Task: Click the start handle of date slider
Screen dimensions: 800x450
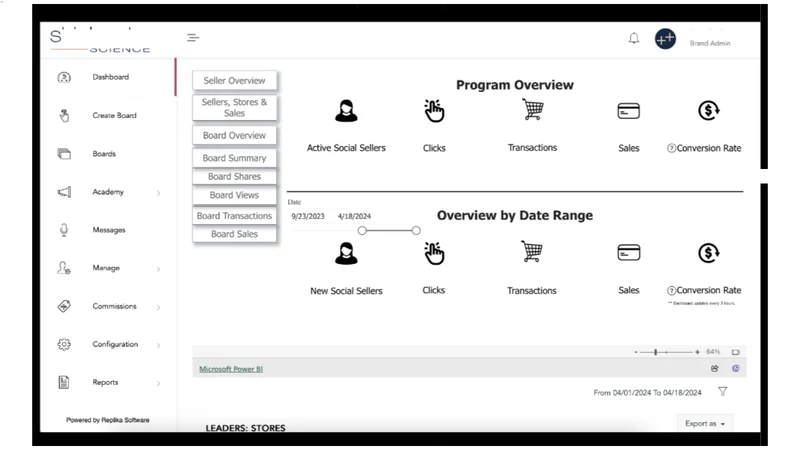Action: point(362,231)
